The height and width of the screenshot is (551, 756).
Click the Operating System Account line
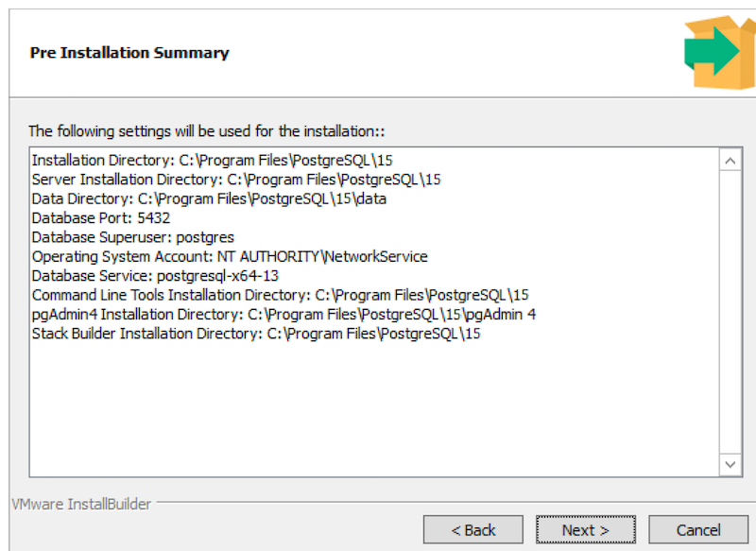click(230, 256)
